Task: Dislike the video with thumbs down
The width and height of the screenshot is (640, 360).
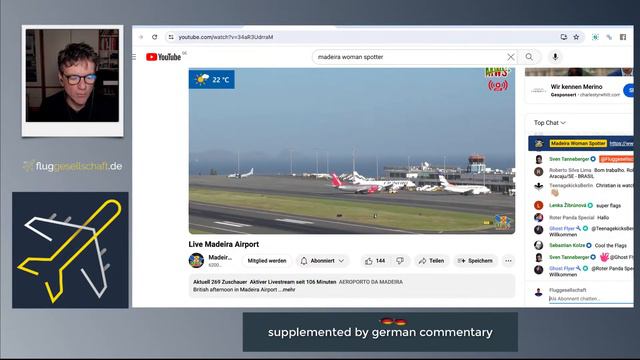Action: click(x=400, y=261)
